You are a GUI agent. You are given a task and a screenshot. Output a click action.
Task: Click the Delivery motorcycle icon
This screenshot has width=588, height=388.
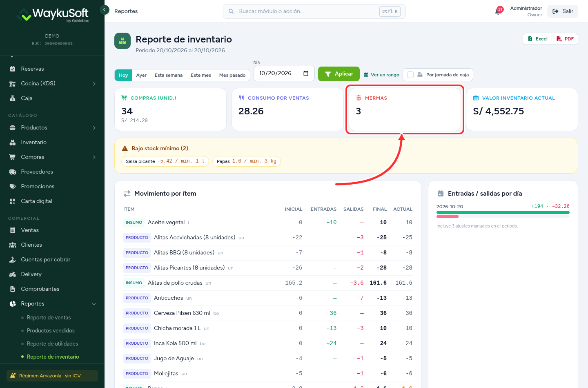pos(13,274)
